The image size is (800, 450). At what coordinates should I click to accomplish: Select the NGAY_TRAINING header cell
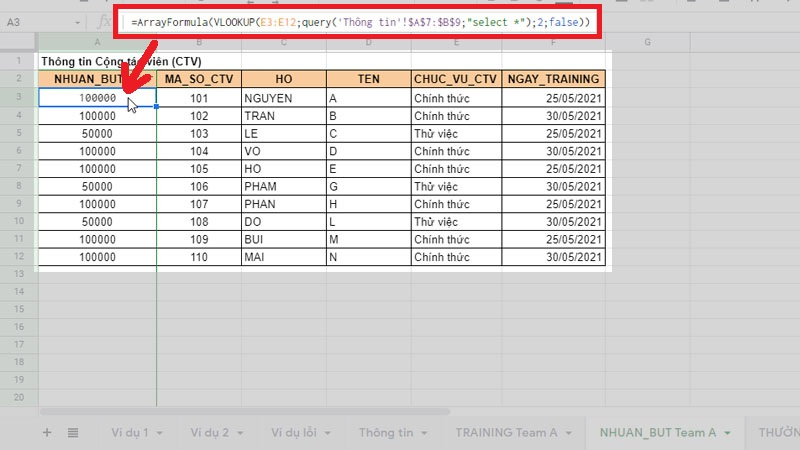(x=554, y=78)
